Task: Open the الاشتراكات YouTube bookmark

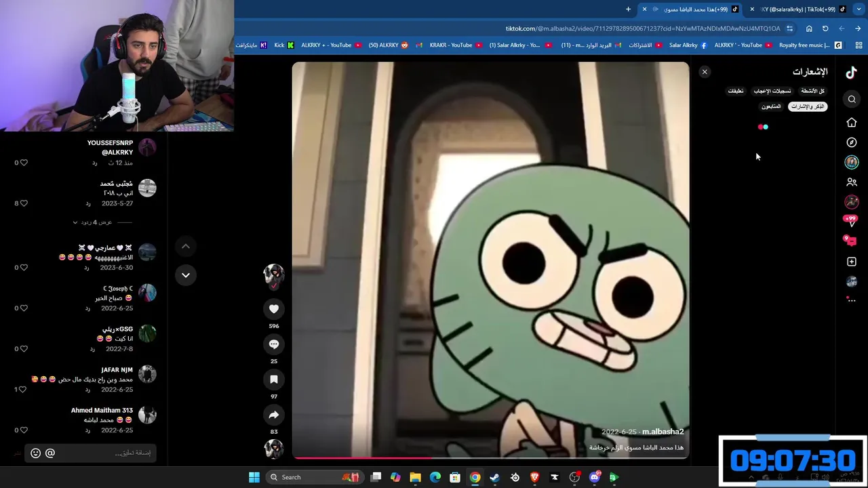Action: (x=645, y=45)
